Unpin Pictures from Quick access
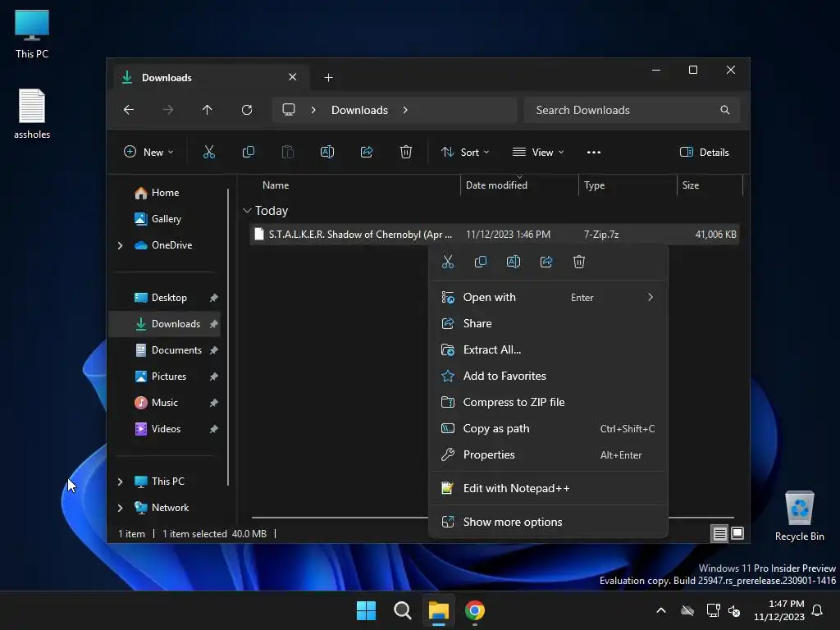The image size is (840, 630). click(214, 377)
